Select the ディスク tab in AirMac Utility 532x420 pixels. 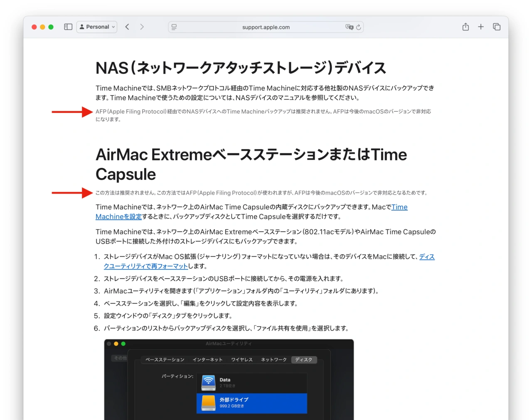(304, 359)
